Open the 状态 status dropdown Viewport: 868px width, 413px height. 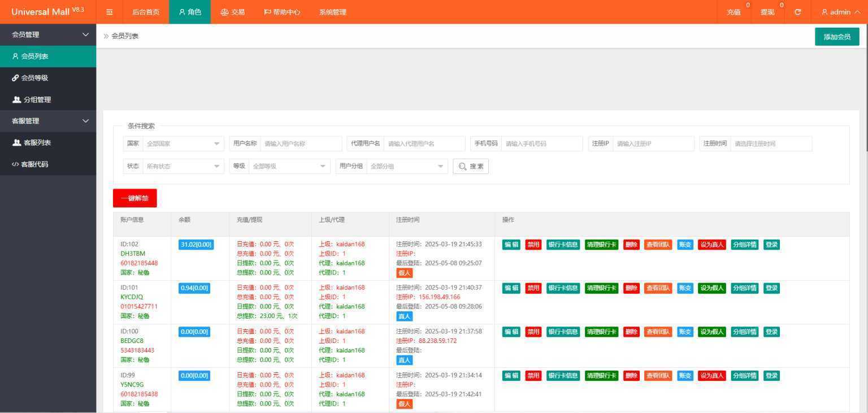(183, 166)
